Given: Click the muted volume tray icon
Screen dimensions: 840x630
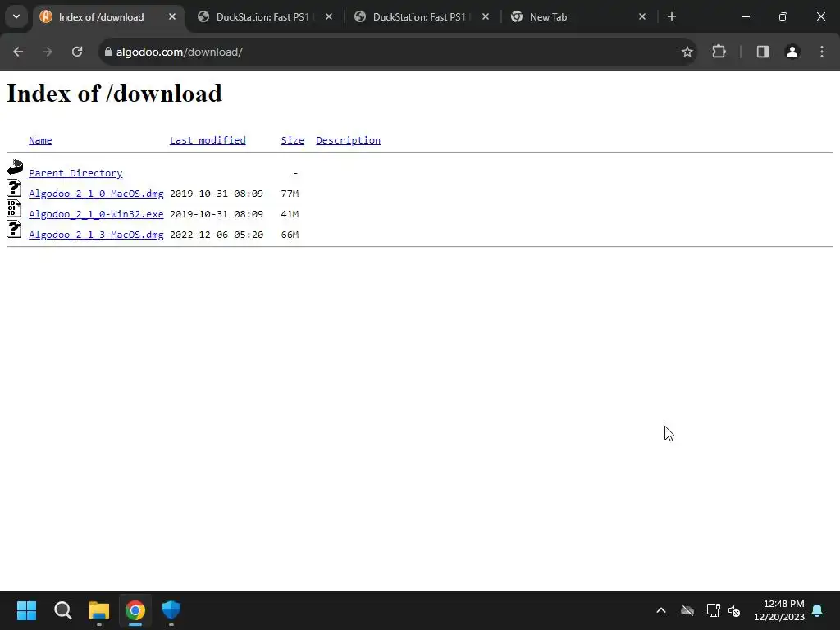Looking at the screenshot, I should tap(734, 610).
